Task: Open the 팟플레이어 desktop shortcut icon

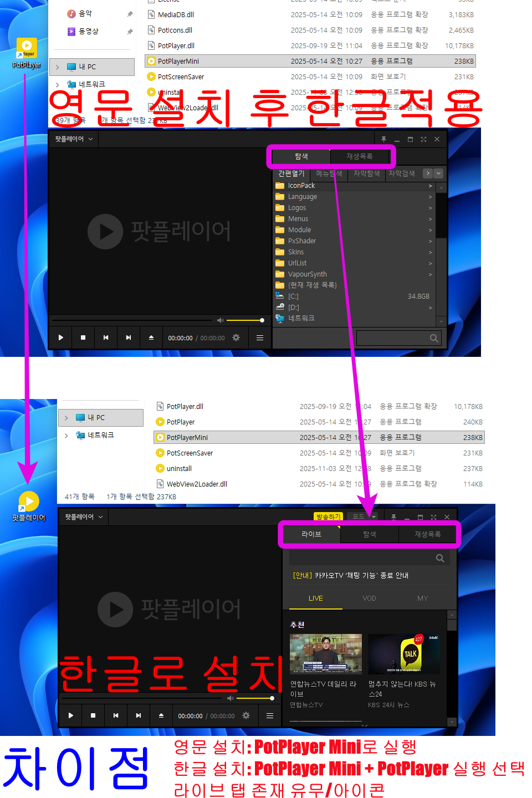Action: [29, 502]
